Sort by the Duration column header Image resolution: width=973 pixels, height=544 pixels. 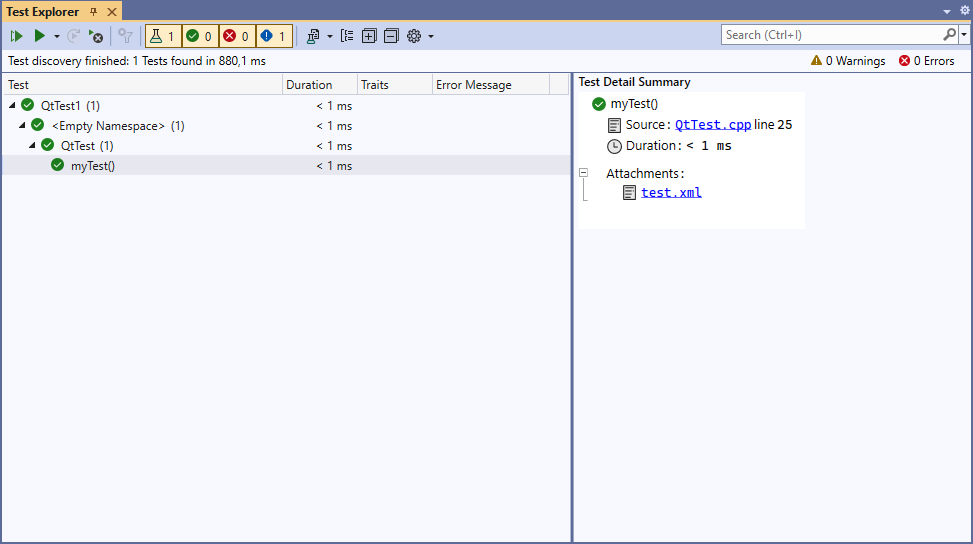320,85
